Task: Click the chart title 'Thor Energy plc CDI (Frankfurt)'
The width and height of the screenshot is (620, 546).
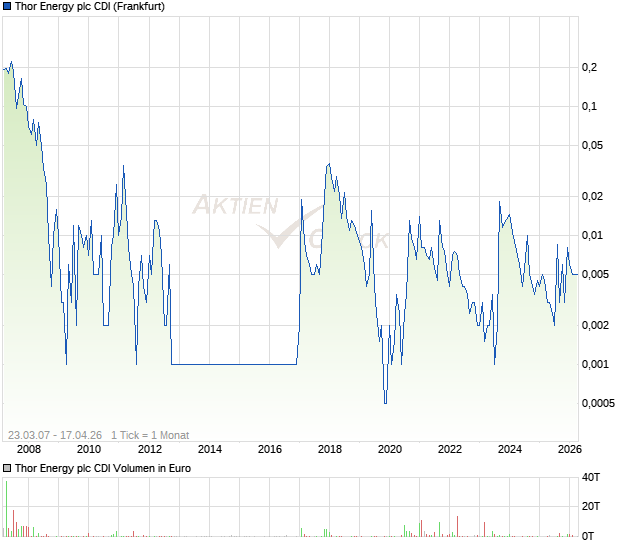Action: (x=90, y=6)
